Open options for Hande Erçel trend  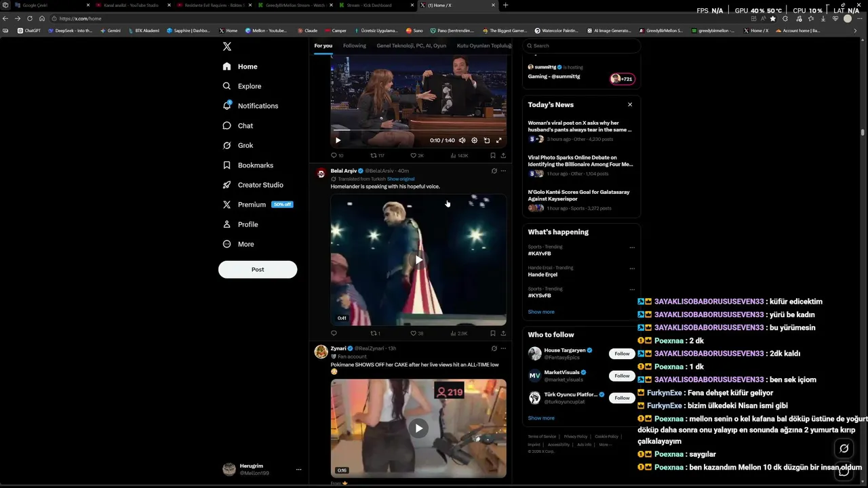tap(632, 268)
